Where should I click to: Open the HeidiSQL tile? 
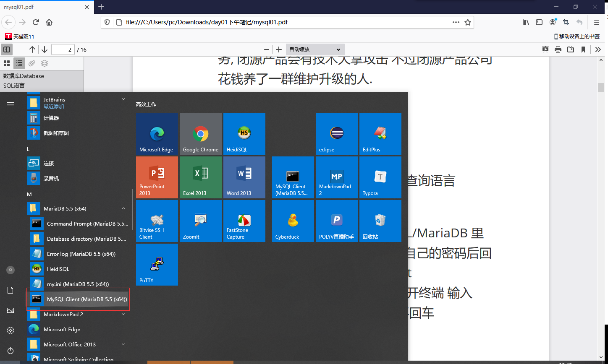click(x=244, y=134)
